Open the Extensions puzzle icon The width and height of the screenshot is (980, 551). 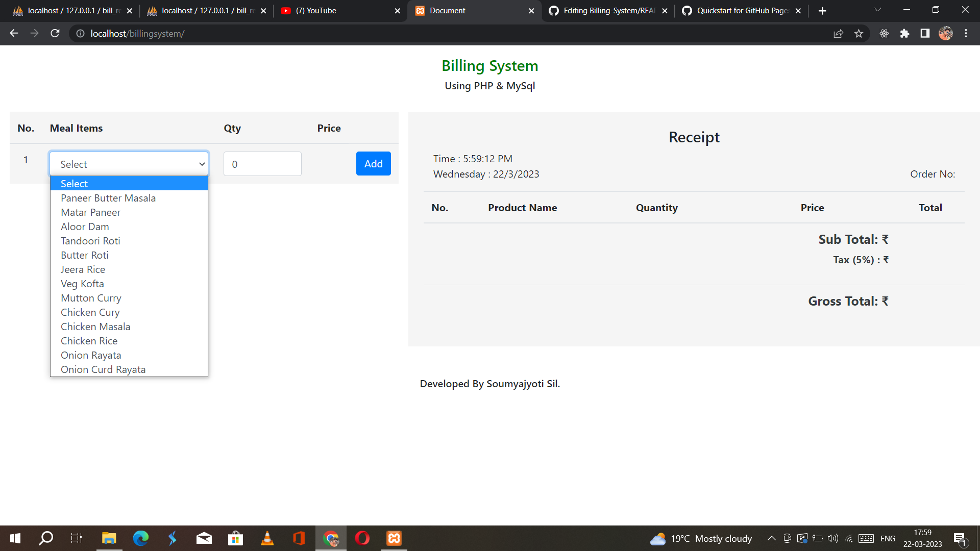click(x=905, y=33)
